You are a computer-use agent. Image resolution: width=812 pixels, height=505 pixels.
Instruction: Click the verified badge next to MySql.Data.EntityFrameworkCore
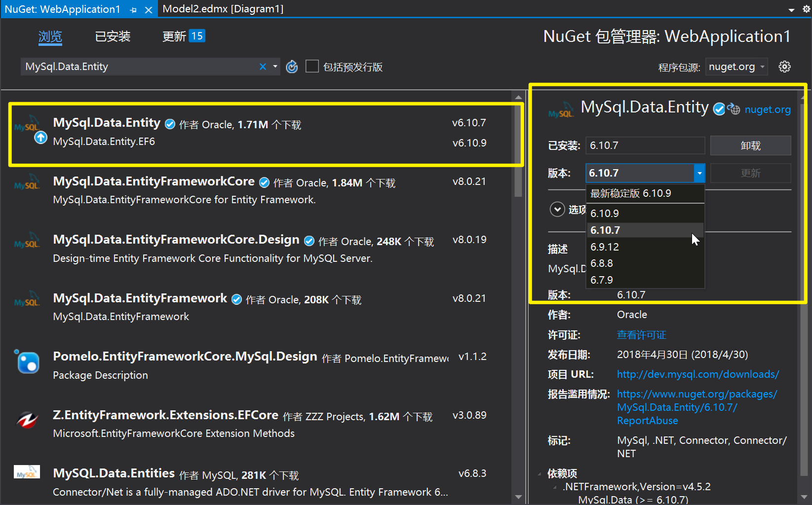[264, 183]
